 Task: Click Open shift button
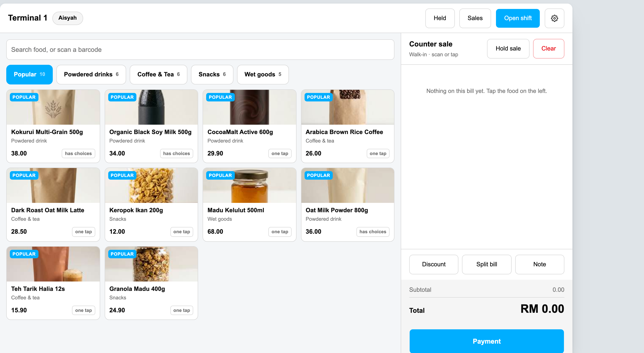pos(518,18)
